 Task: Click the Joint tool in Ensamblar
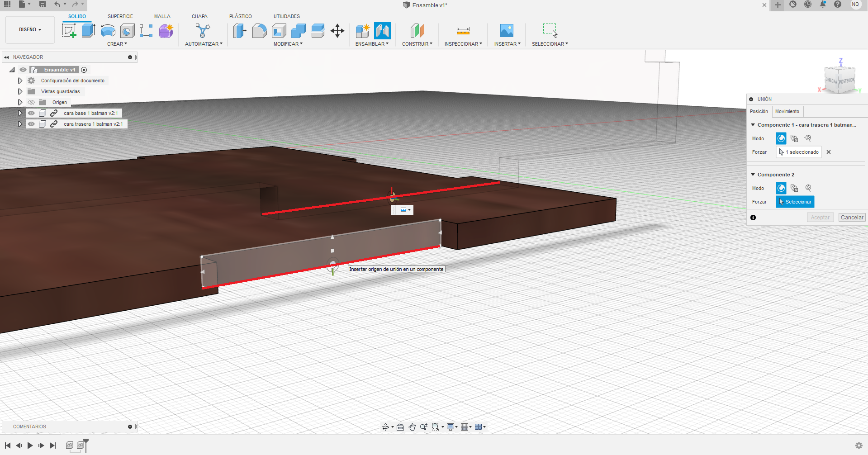click(x=382, y=31)
